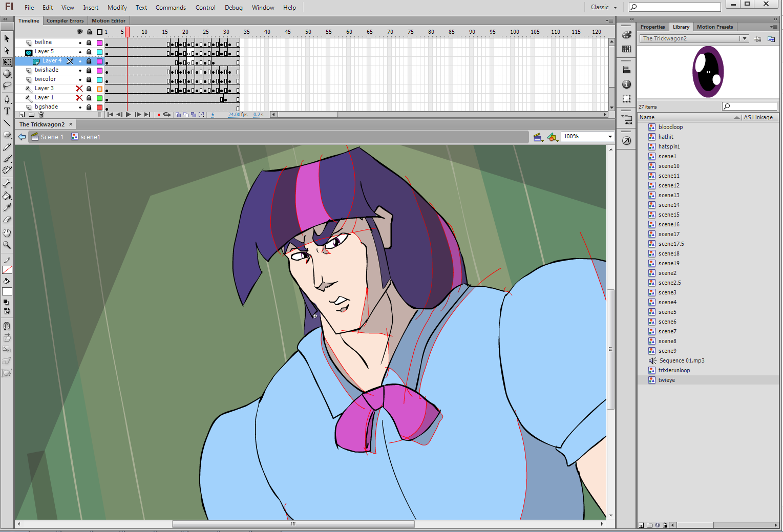Open the Swatches panel grid icon
This screenshot has height=532, width=783.
(x=626, y=49)
